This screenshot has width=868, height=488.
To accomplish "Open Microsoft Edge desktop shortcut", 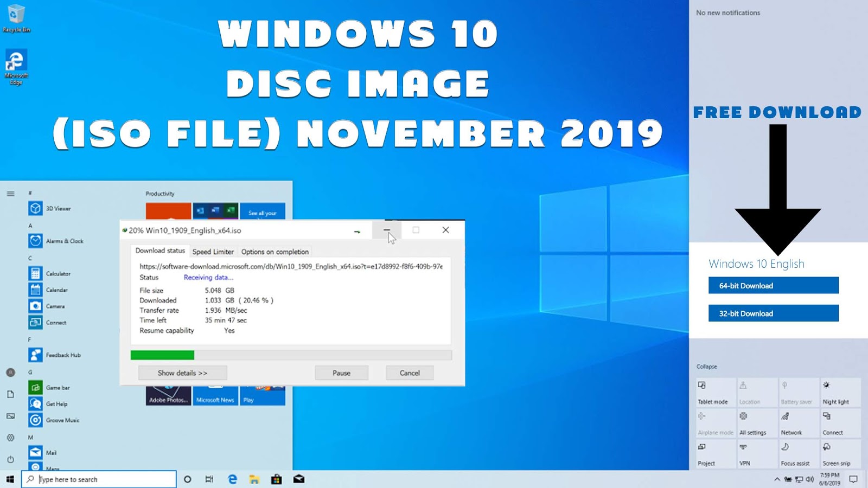I will click(x=16, y=67).
